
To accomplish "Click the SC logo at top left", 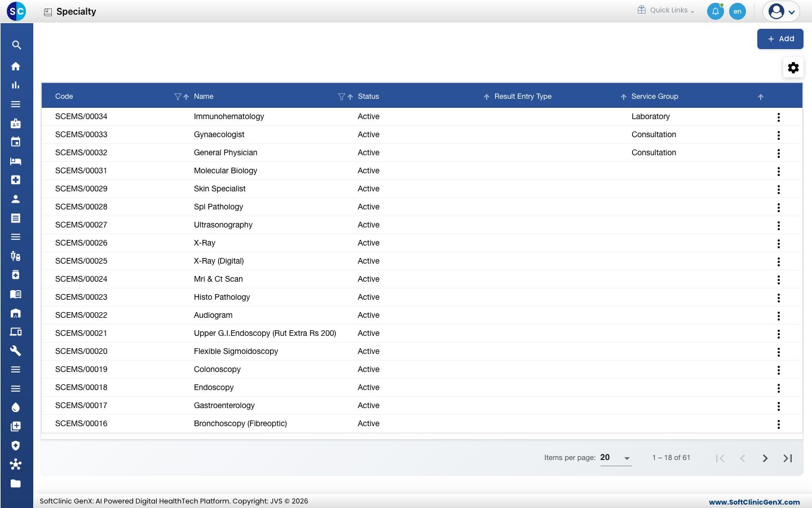I will click(x=16, y=11).
